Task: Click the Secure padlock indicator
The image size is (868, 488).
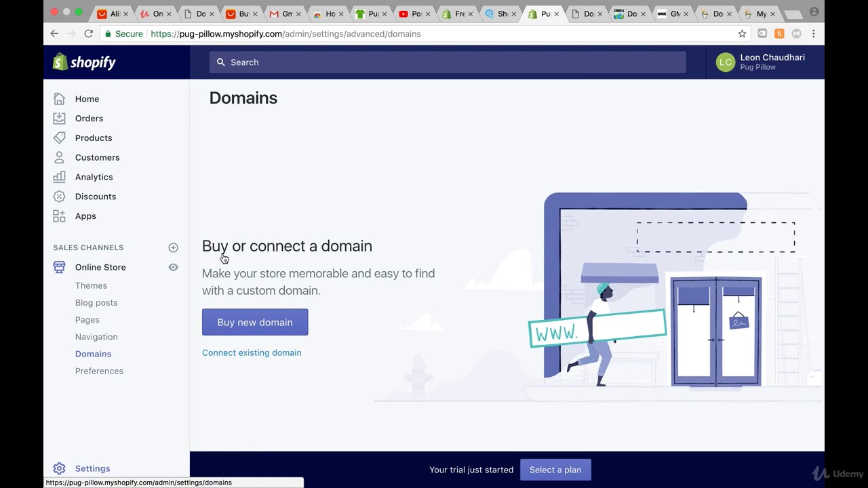Action: [x=123, y=34]
